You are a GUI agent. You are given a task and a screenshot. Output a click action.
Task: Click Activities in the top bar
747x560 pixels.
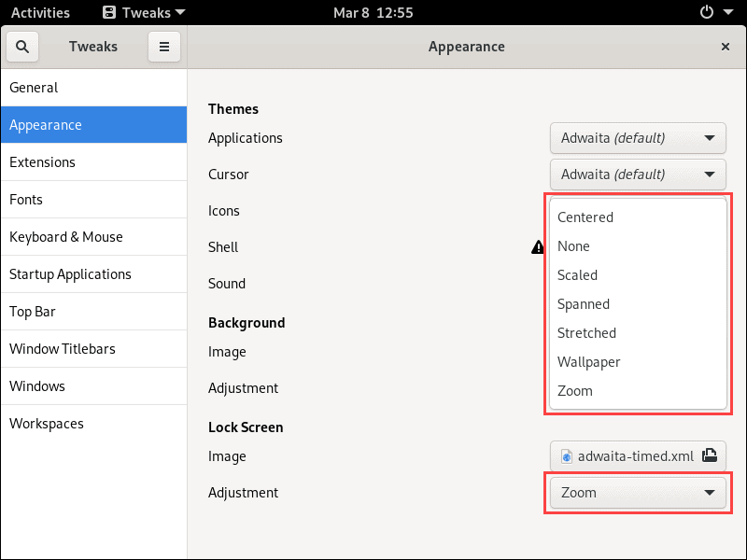40,12
